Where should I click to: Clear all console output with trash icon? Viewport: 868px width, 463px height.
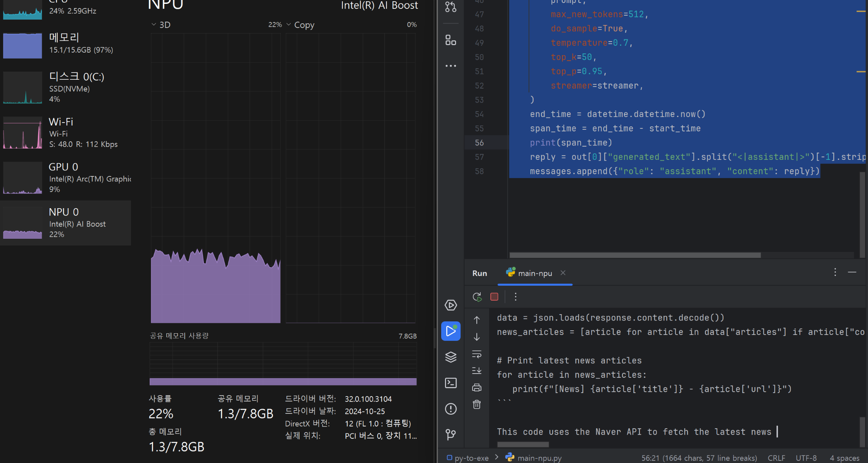point(477,404)
